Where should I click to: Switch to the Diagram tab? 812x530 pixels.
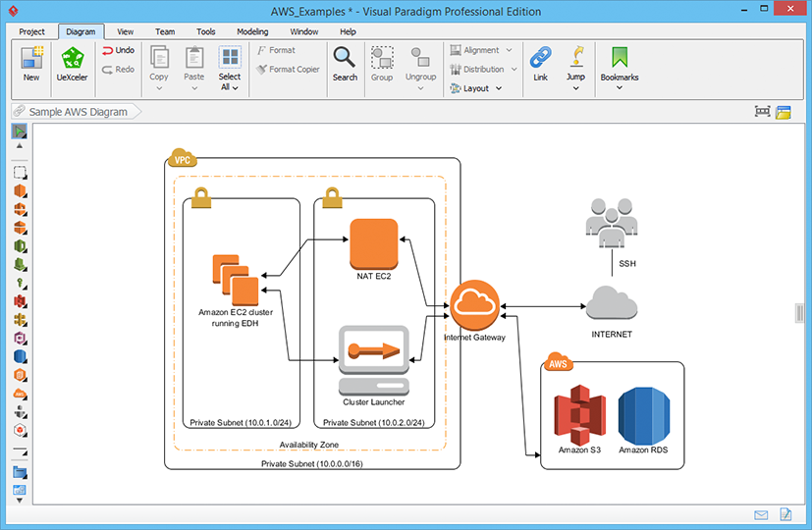pyautogui.click(x=81, y=31)
